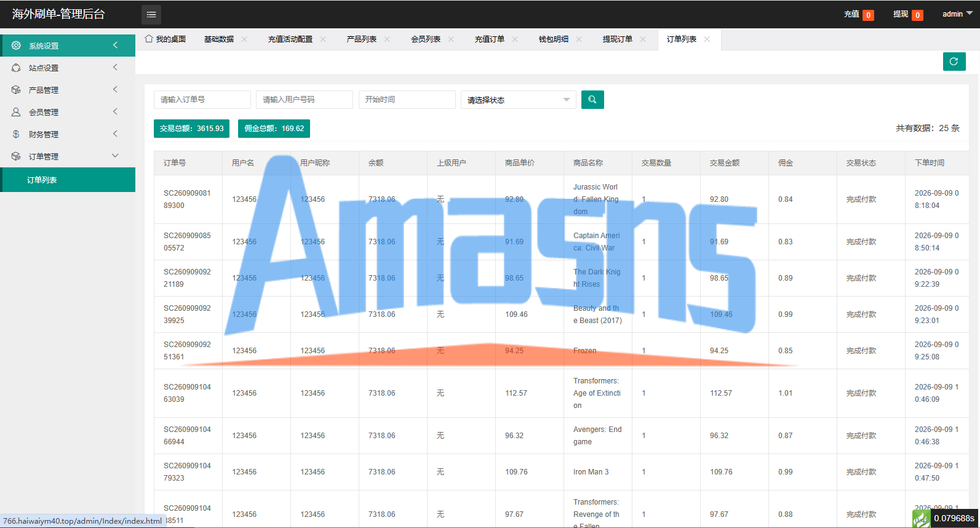Image resolution: width=980 pixels, height=528 pixels.
Task: Click the search magnifier button
Action: (592, 100)
